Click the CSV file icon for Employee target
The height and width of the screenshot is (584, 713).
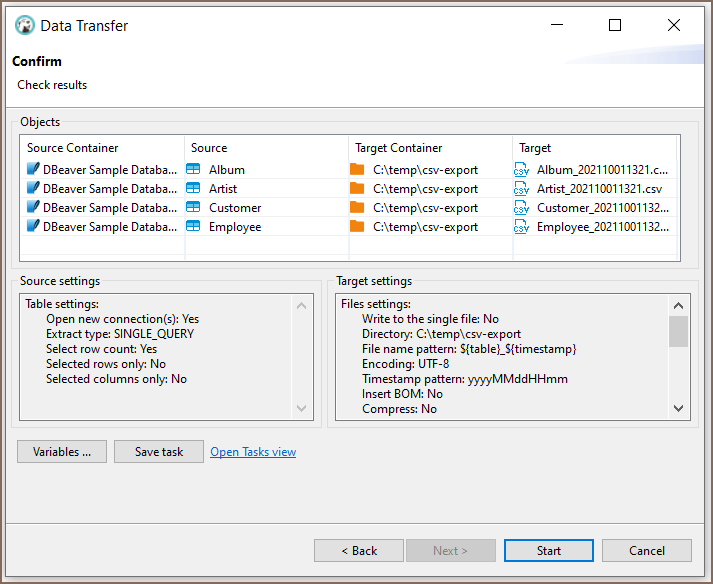coord(521,227)
